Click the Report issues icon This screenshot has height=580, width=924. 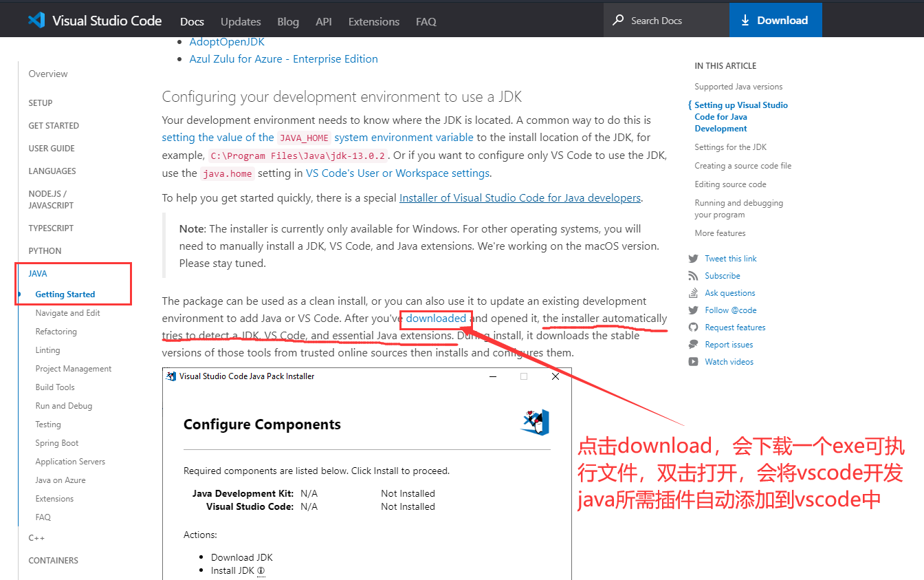pyautogui.click(x=694, y=344)
